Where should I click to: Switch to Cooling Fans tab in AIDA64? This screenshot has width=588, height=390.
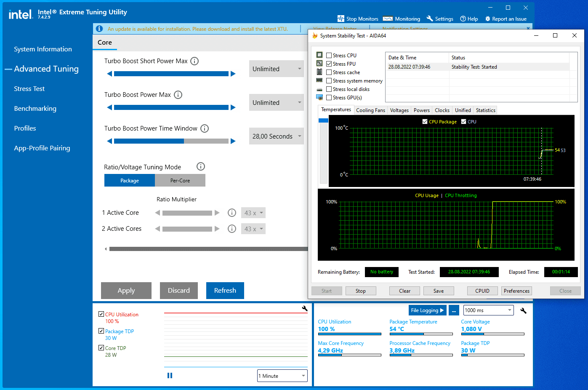coord(370,110)
